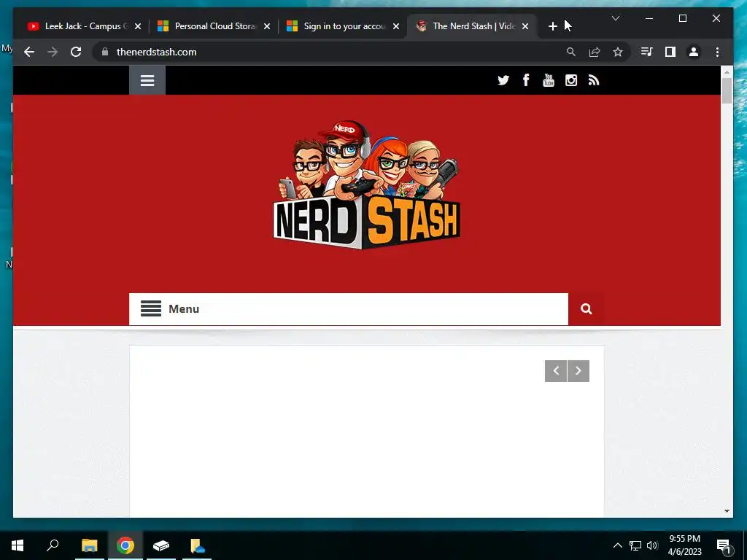This screenshot has width=747, height=560.
Task: Click the scrollbar up arrow
Action: click(727, 72)
